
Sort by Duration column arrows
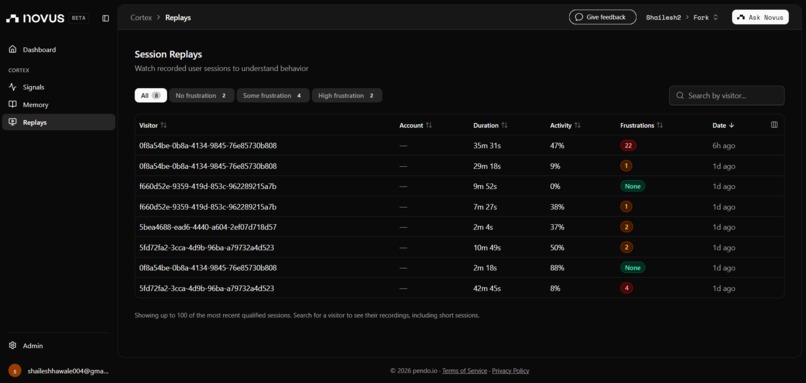point(504,125)
